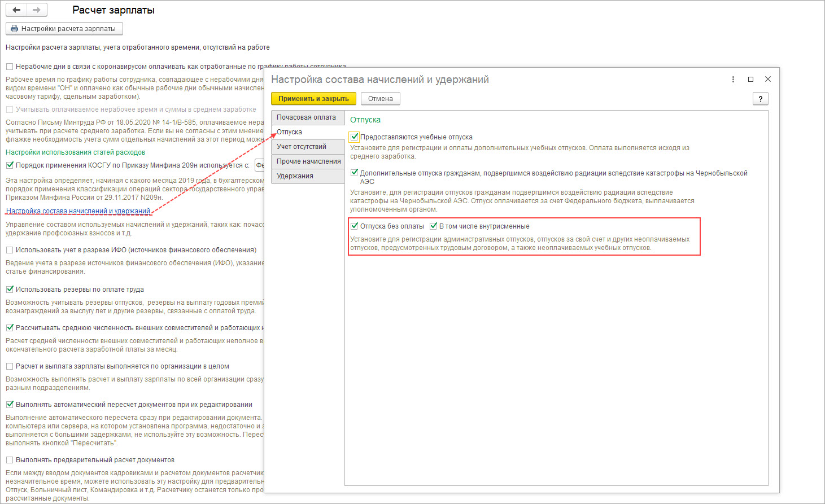The height and width of the screenshot is (504, 825).
Task: Toggle automatic document recalculation checkbox
Action: pos(10,405)
